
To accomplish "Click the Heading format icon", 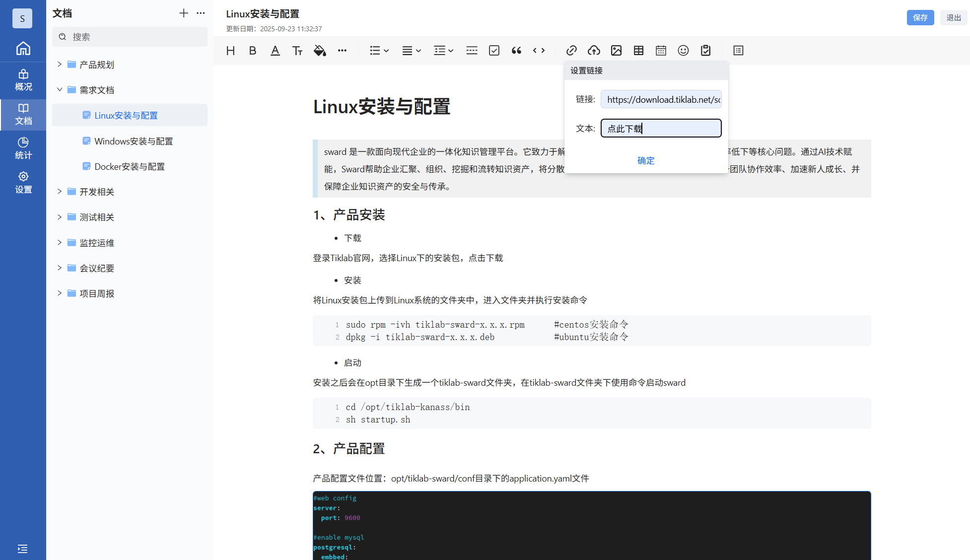I will pyautogui.click(x=230, y=51).
